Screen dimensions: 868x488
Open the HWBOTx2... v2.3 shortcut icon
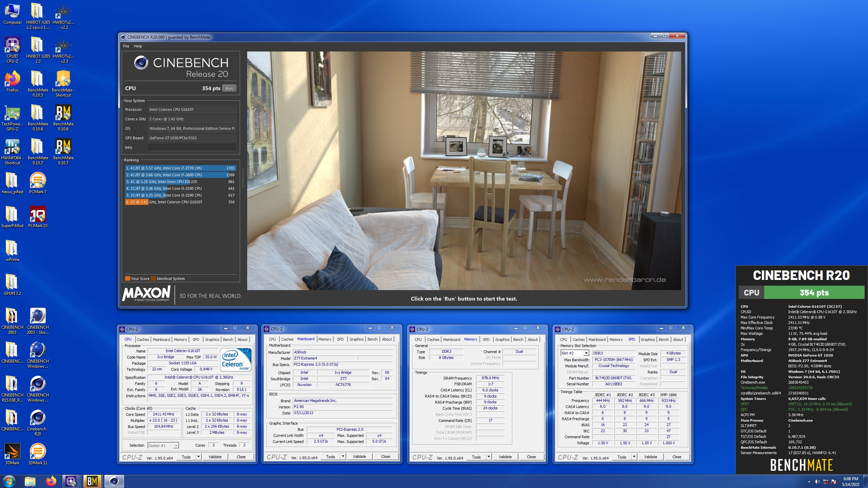[x=63, y=50]
